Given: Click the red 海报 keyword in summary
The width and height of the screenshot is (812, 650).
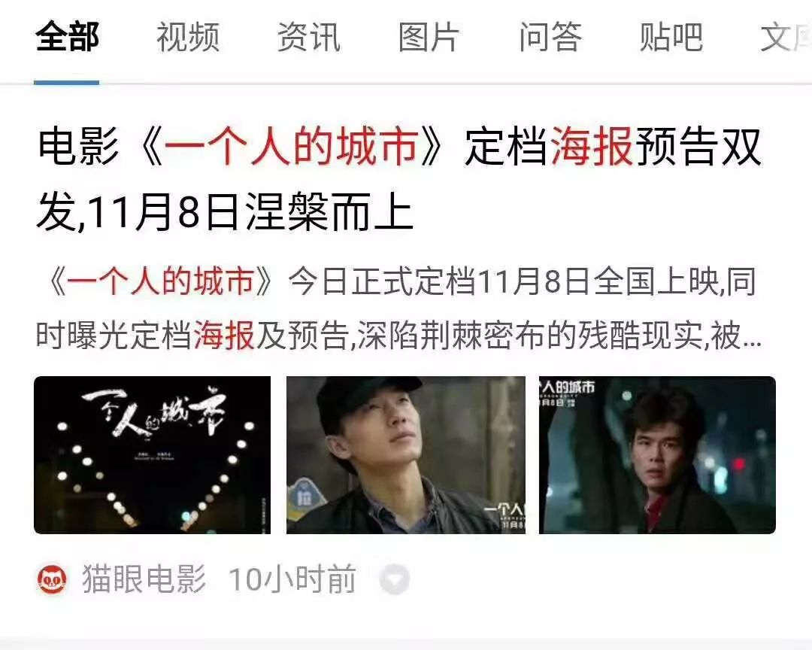Looking at the screenshot, I should (x=224, y=336).
